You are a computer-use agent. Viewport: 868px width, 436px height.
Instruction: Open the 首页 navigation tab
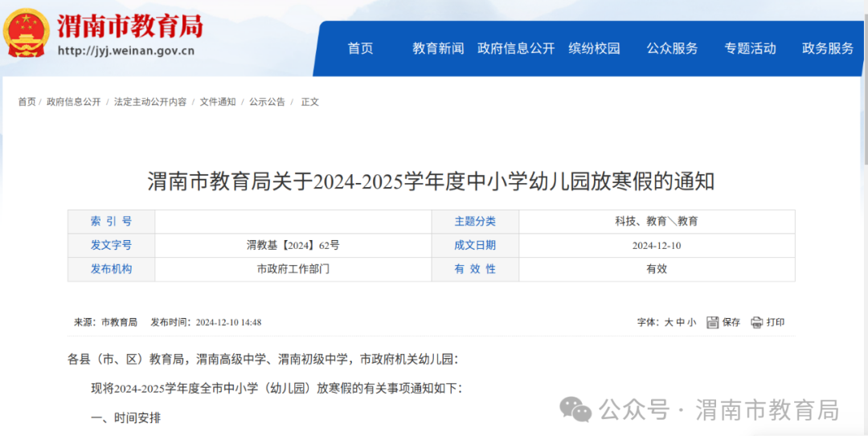click(360, 49)
